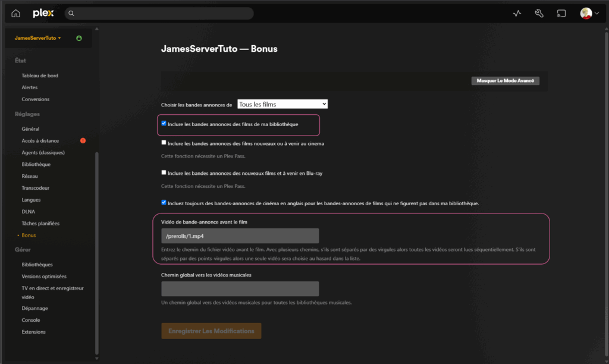Uncheck include trailers from my library

[164, 124]
